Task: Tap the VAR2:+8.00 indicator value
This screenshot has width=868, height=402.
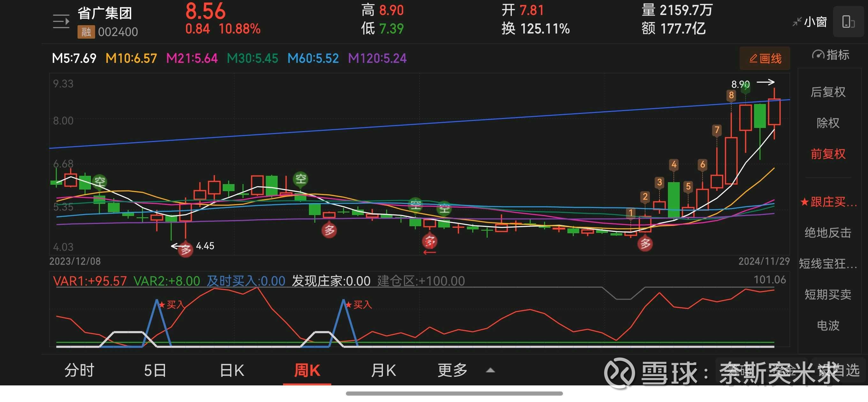Action: (x=167, y=281)
